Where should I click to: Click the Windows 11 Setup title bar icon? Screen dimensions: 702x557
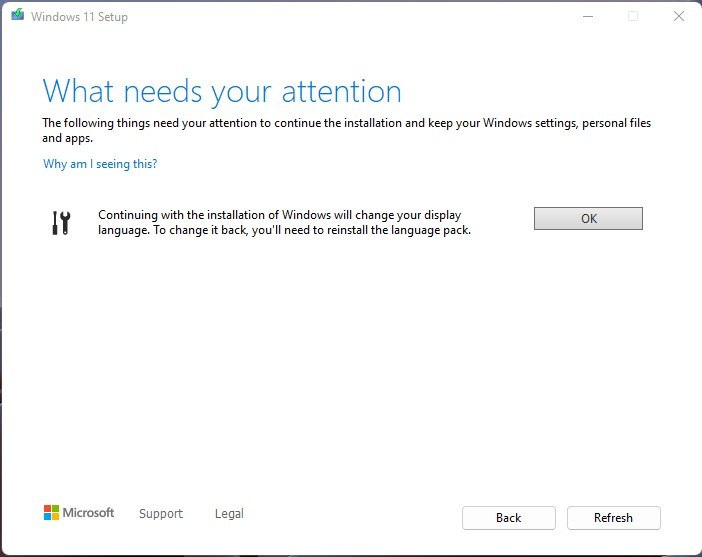pyautogui.click(x=17, y=16)
